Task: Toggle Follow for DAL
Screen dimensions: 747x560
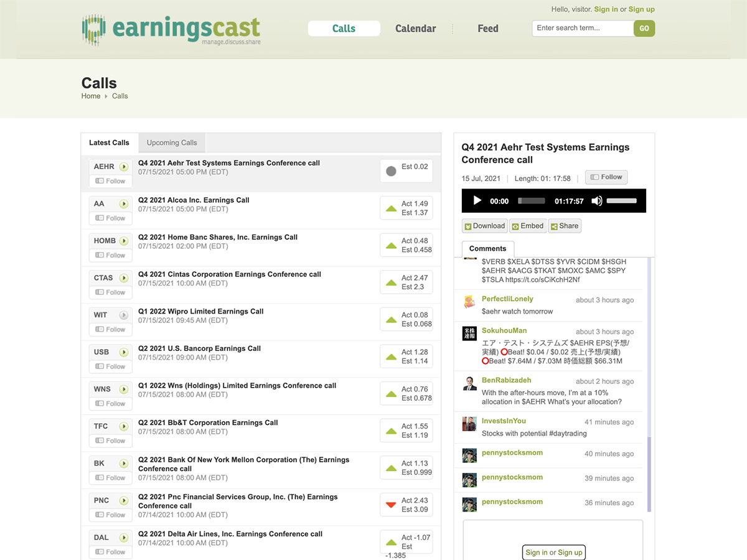Action: [110, 552]
